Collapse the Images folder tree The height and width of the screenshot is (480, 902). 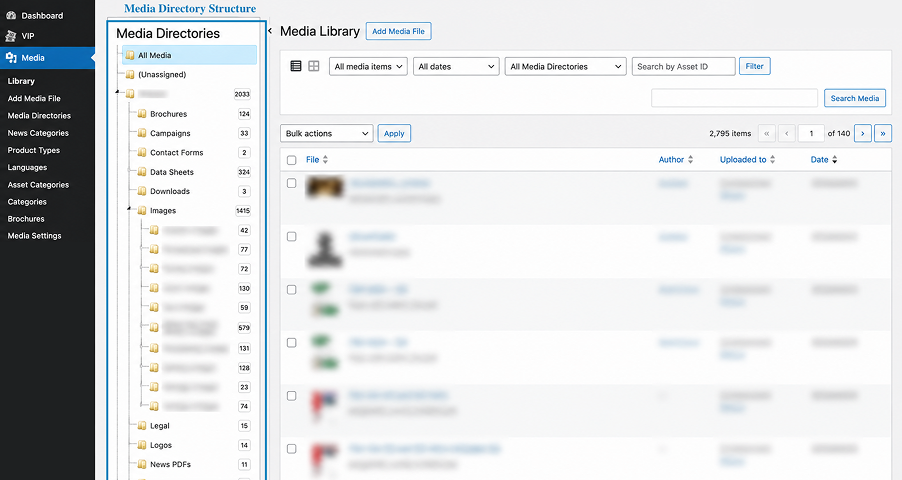pos(129,209)
